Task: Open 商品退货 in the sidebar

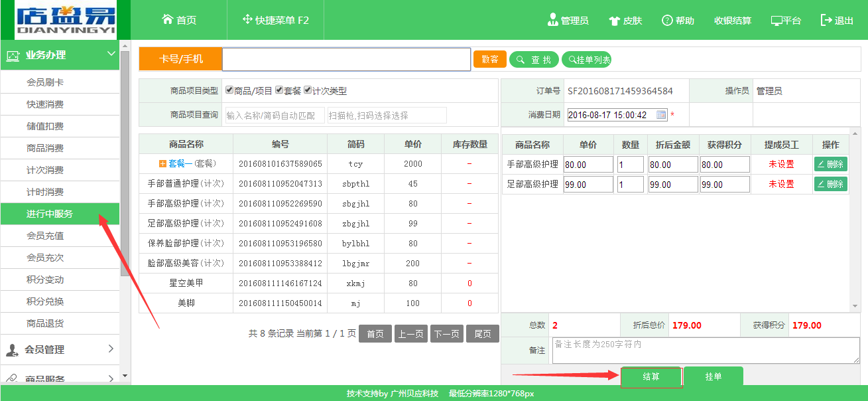Action: (60, 323)
